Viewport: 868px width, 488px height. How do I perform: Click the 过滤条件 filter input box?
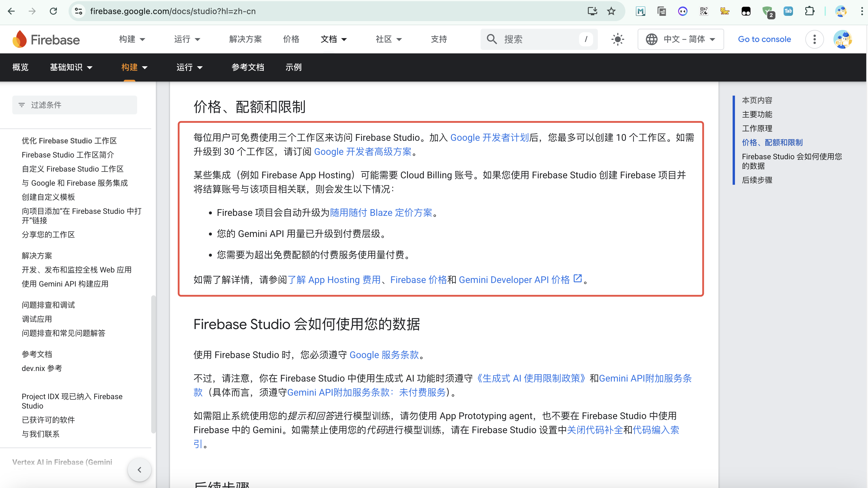tap(75, 105)
